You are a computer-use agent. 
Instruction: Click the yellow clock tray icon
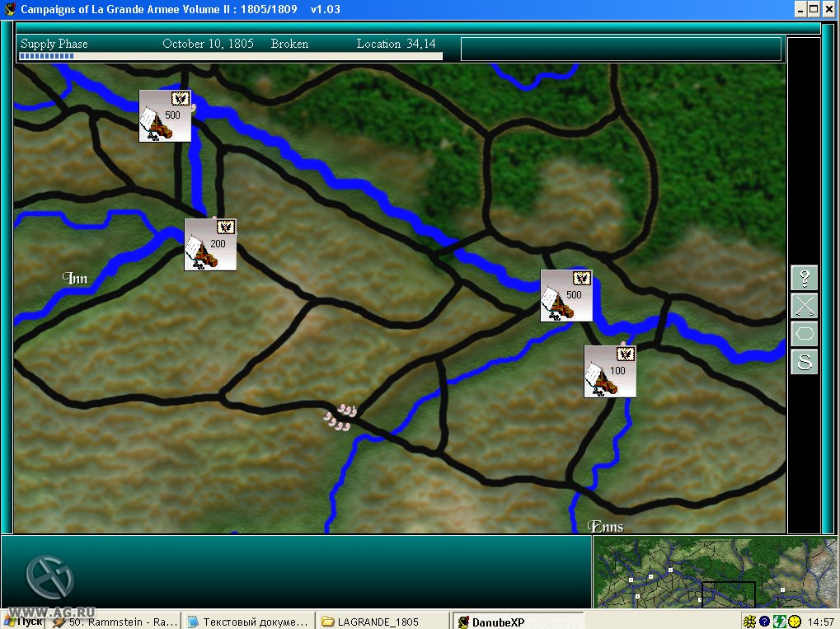[x=795, y=622]
